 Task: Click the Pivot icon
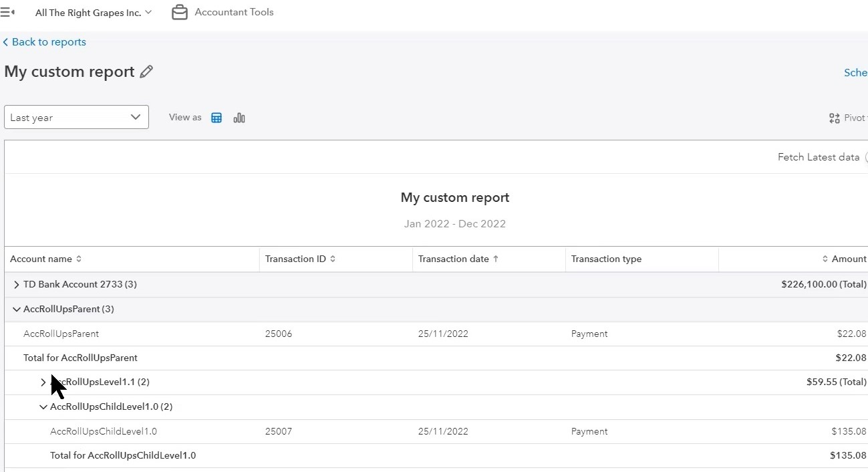point(834,118)
